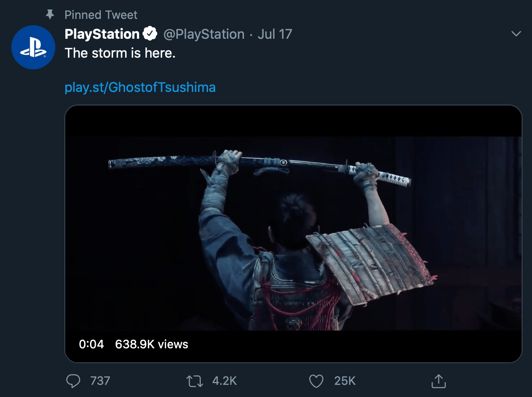Click the tweet text "The storm is here."
532x397 pixels.
120,53
